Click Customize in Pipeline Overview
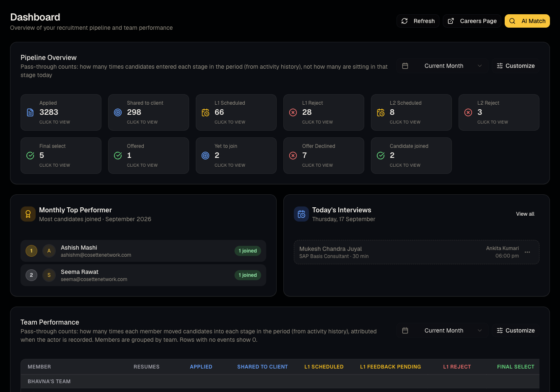The width and height of the screenshot is (560, 392). coord(516,66)
